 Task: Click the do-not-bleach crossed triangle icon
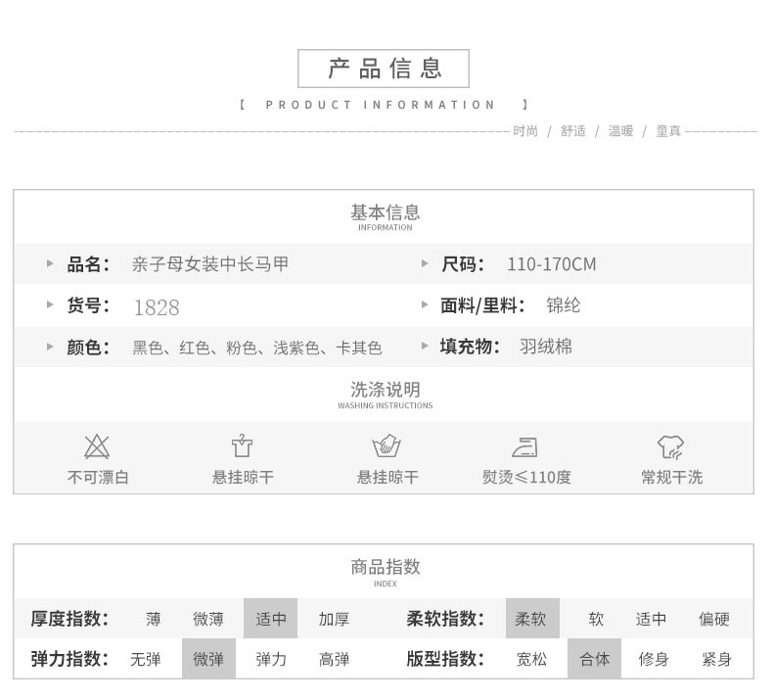point(97,447)
